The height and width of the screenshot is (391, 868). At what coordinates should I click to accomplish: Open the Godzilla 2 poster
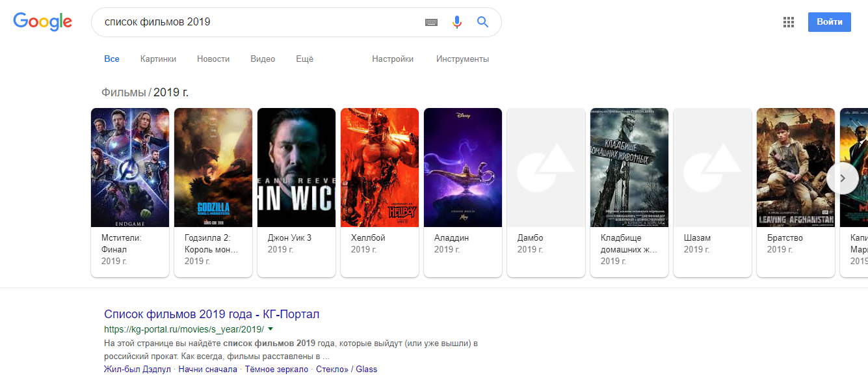213,167
